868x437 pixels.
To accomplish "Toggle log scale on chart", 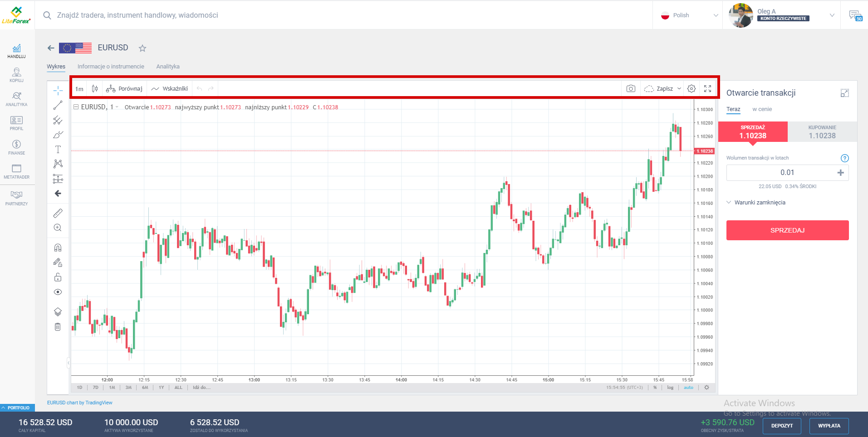I will point(670,388).
